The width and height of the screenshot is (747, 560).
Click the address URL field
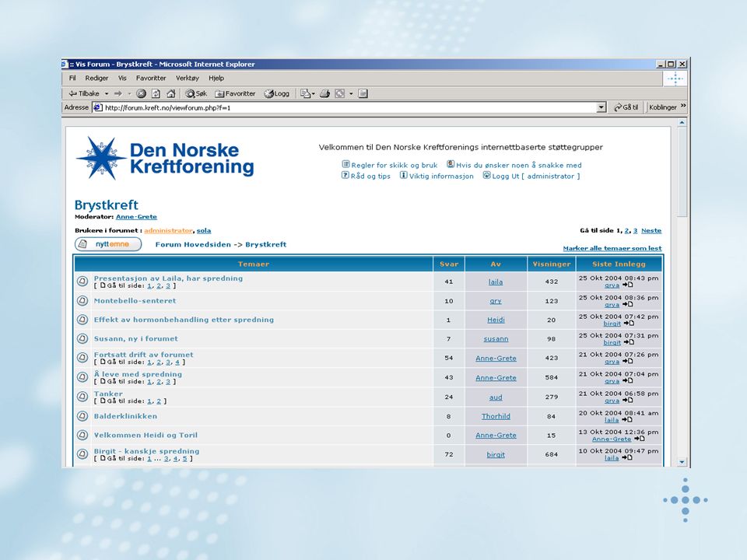(x=349, y=107)
